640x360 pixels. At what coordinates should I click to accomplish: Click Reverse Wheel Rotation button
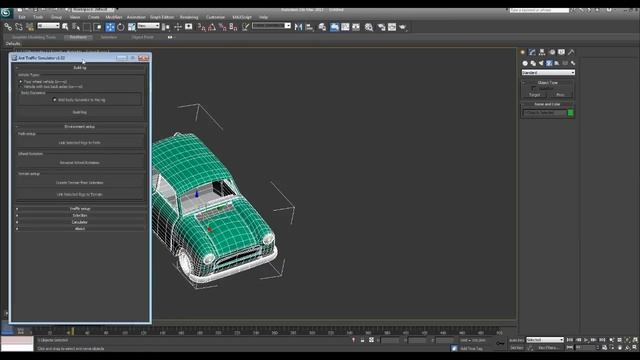click(x=80, y=163)
